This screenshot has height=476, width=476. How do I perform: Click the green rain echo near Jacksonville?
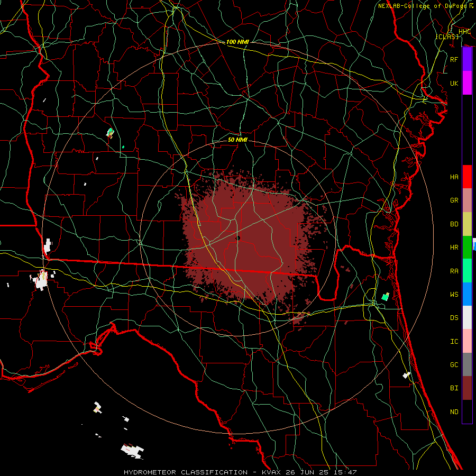coord(385,297)
